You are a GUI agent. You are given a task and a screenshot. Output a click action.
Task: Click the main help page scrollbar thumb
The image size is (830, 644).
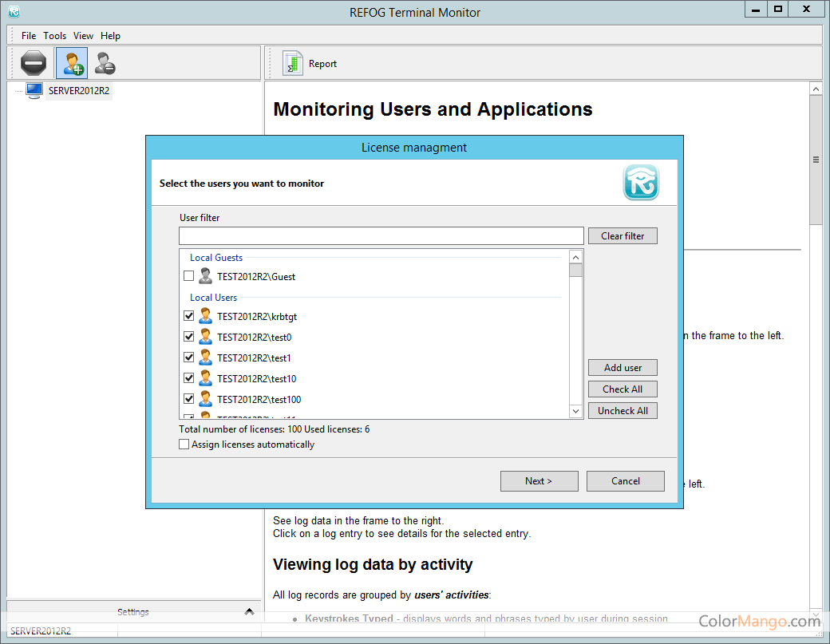click(x=816, y=160)
